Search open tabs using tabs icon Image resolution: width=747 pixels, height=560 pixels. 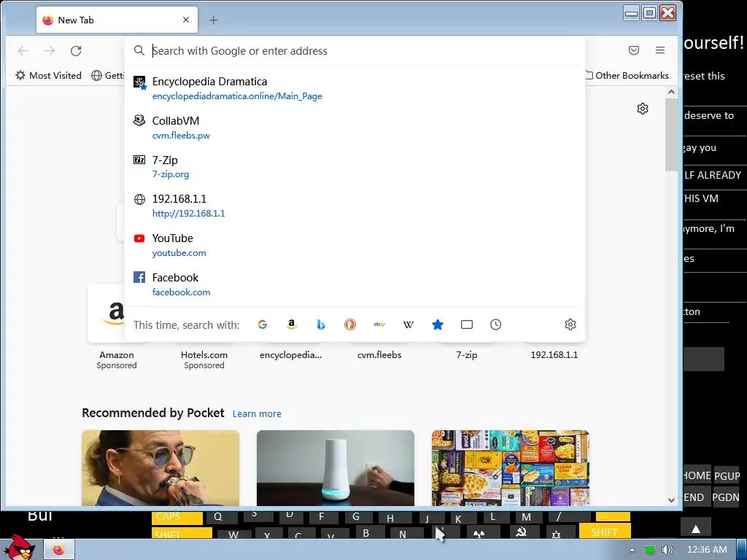pyautogui.click(x=467, y=324)
